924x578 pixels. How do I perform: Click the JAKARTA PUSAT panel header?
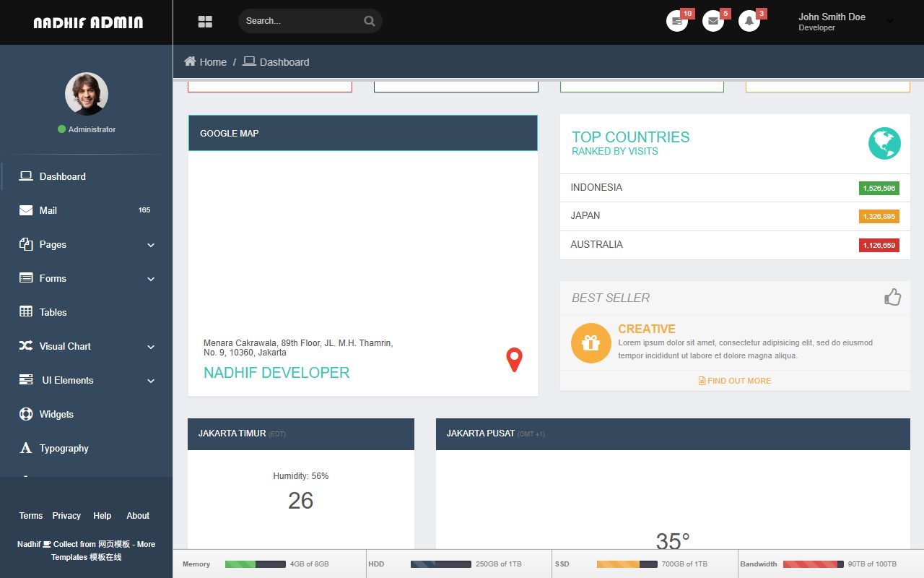[x=673, y=433]
